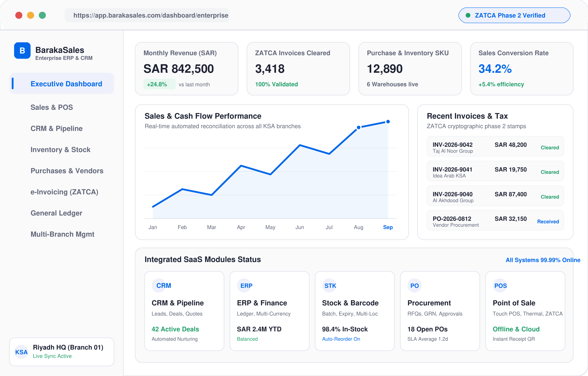Click 18 Open POs in Procurement card

tap(427, 329)
